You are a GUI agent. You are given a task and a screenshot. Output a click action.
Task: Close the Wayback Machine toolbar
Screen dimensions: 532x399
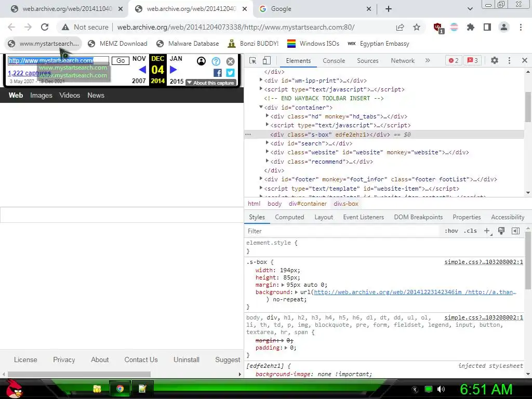(x=230, y=61)
